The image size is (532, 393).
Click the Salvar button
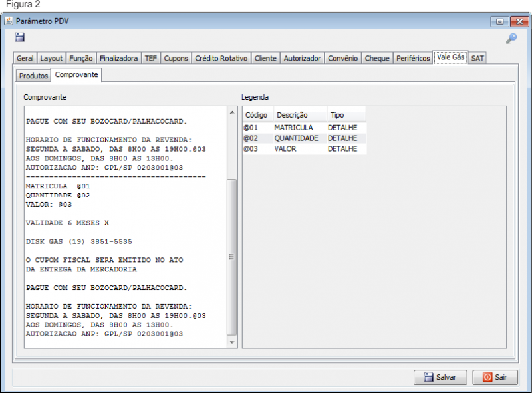point(440,377)
